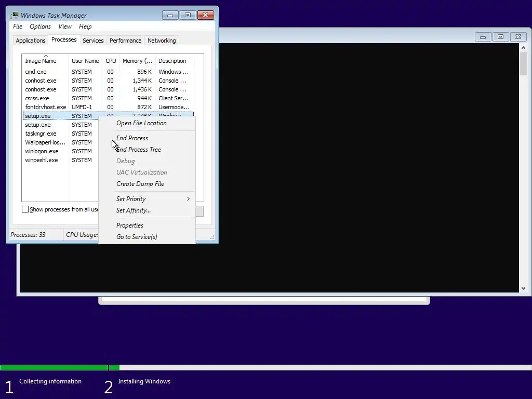This screenshot has width=532, height=399.
Task: Click the Processes: 33 status bar entry
Action: [x=28, y=235]
